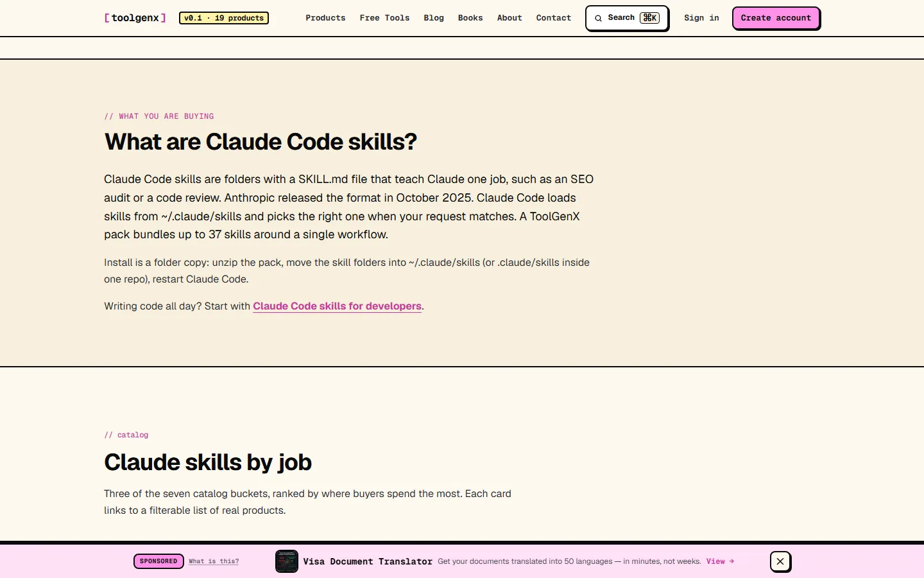The width and height of the screenshot is (924, 578).
Task: Click the Search box in header
Action: pyautogui.click(x=627, y=18)
